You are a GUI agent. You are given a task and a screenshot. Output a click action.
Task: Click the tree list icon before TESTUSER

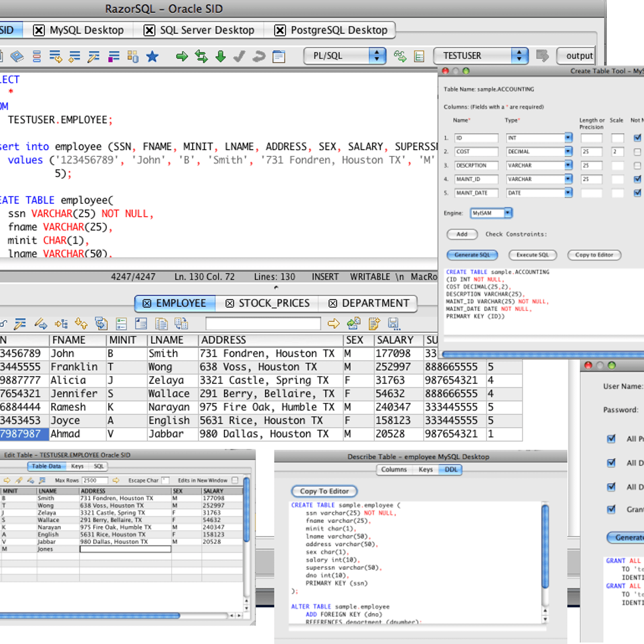(x=419, y=56)
